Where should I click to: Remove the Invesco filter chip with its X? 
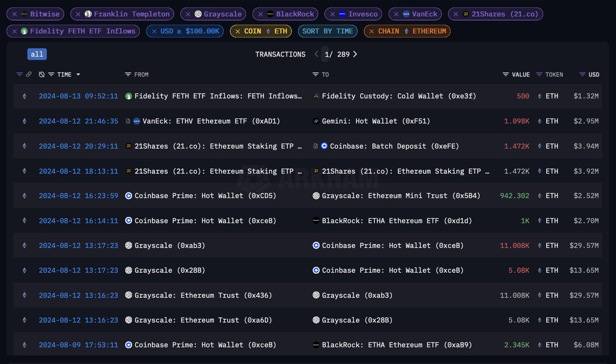[x=332, y=14]
